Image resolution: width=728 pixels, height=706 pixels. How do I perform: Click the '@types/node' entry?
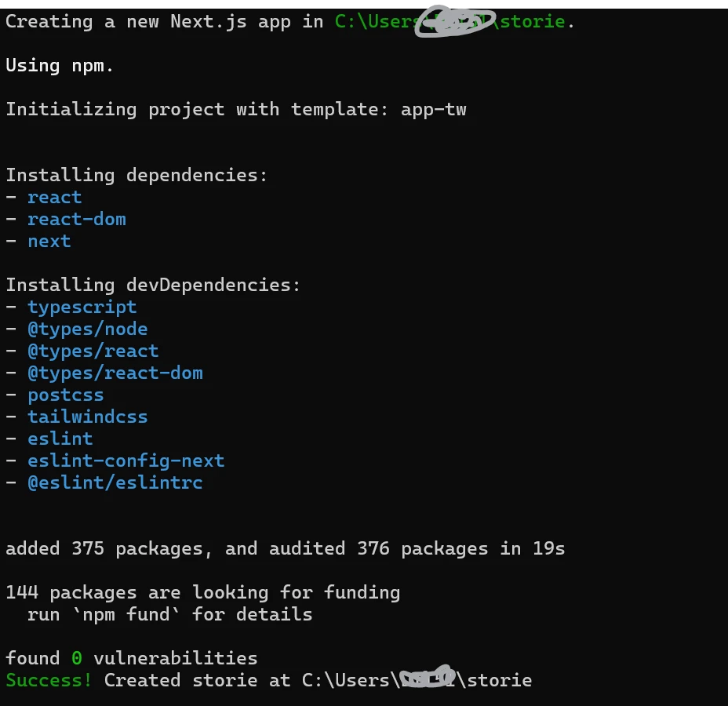coord(88,329)
